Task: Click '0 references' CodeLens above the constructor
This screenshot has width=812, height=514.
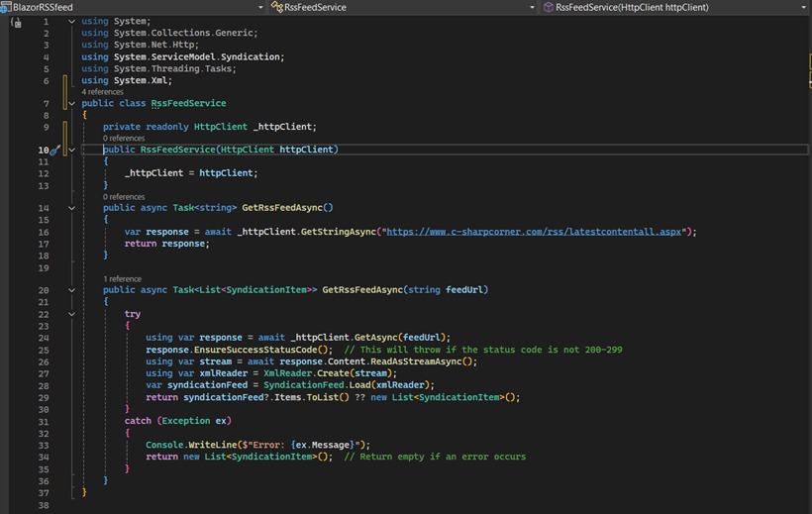Action: click(124, 138)
